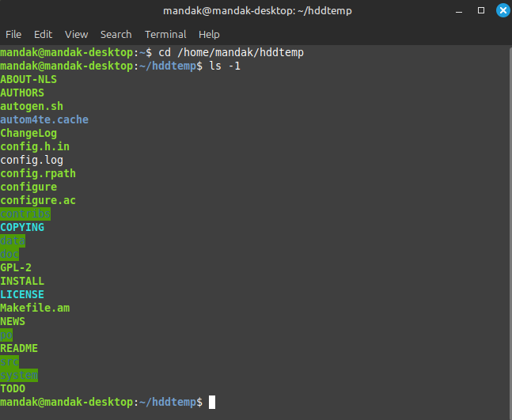This screenshot has width=512, height=420.
Task: Click the highlighted doc directory
Action: tap(9, 254)
